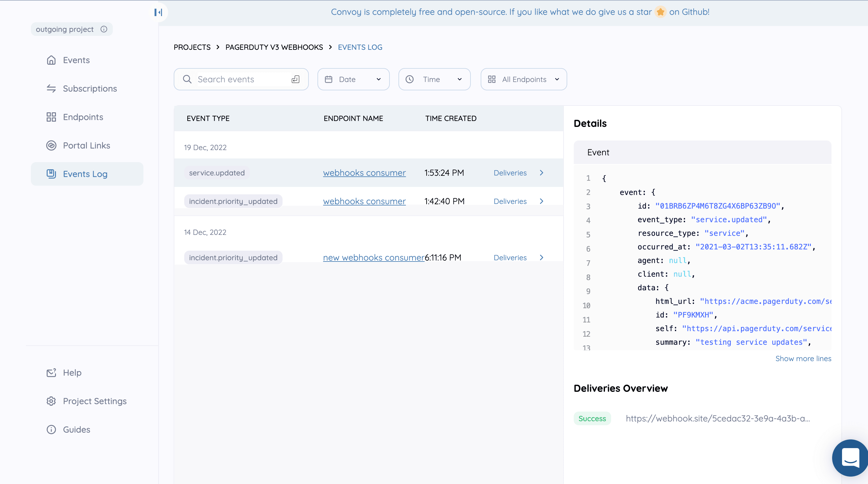Click the Events home icon in sidebar
The width and height of the screenshot is (868, 484).
51,60
